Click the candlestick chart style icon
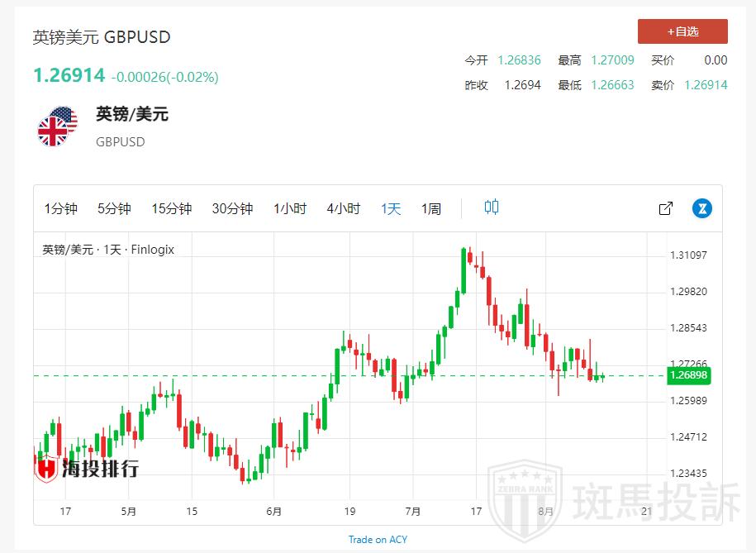 tap(492, 207)
